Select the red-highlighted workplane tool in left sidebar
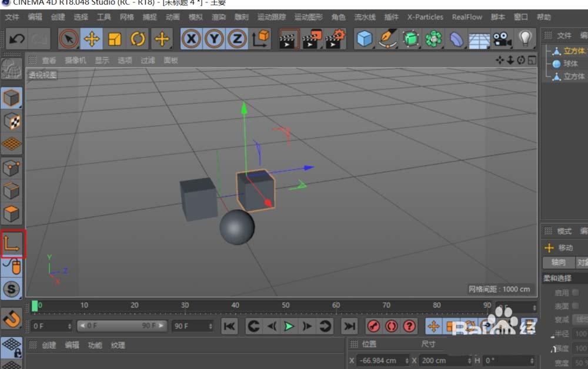588x369 pixels. [12, 243]
